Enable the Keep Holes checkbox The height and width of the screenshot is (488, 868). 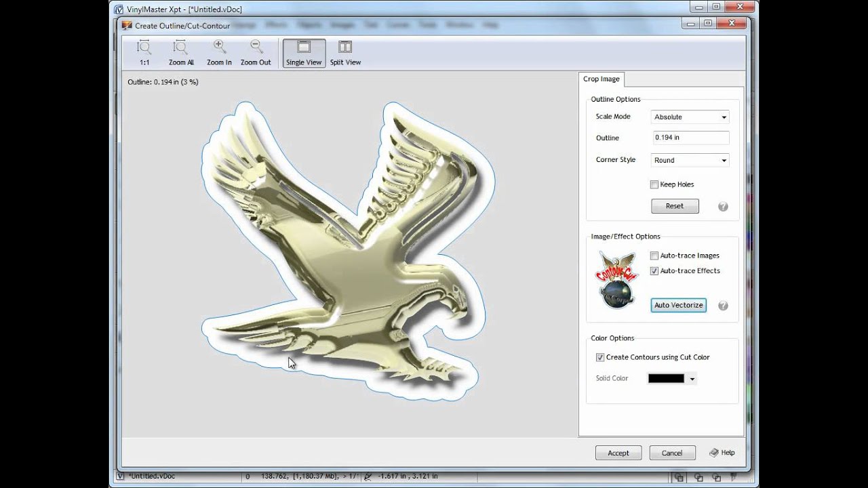pos(654,184)
